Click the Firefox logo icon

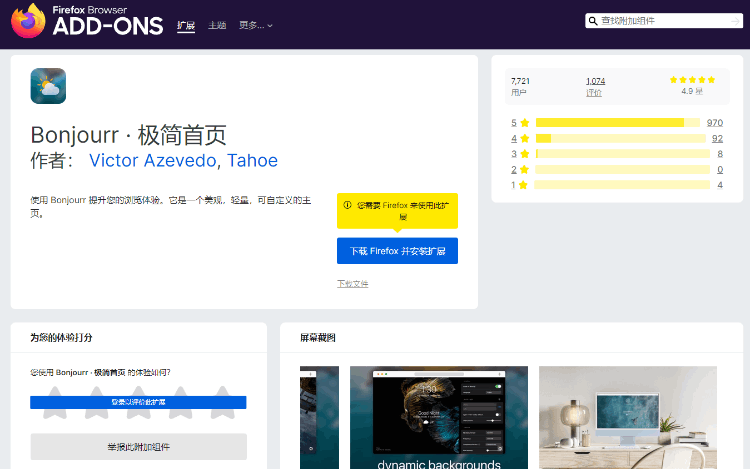click(28, 21)
